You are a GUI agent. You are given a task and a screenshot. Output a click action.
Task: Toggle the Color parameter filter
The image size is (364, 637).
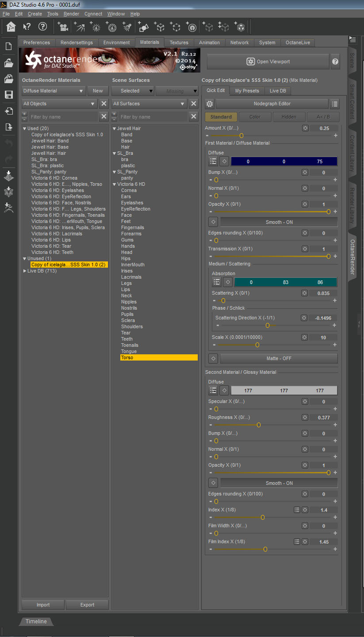[255, 117]
